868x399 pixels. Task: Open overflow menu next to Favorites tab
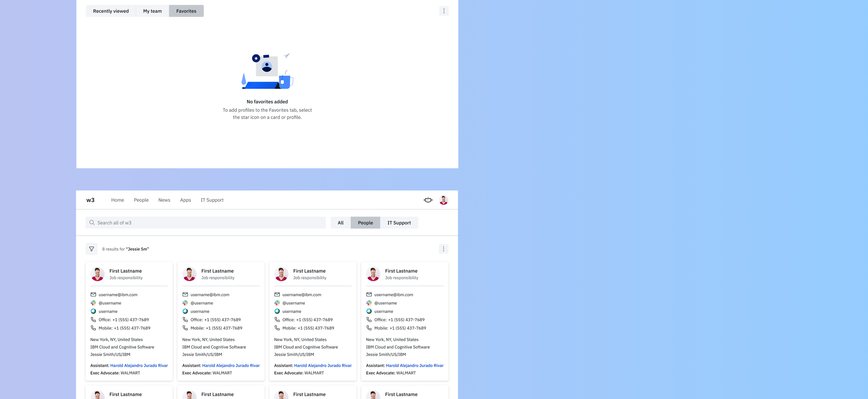tap(444, 11)
